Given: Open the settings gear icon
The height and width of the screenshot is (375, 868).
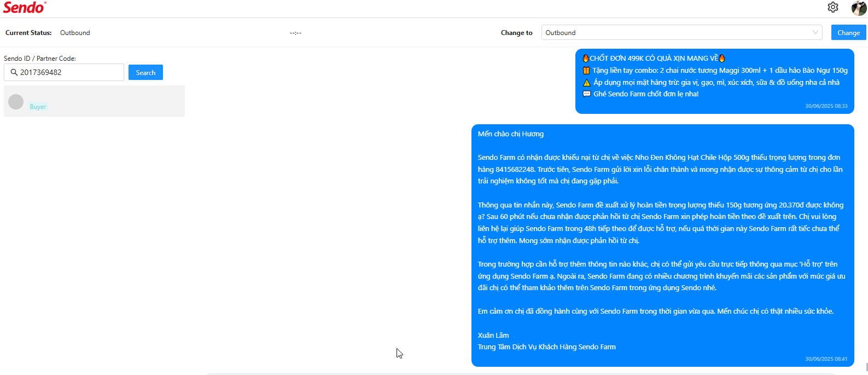Looking at the screenshot, I should (833, 7).
